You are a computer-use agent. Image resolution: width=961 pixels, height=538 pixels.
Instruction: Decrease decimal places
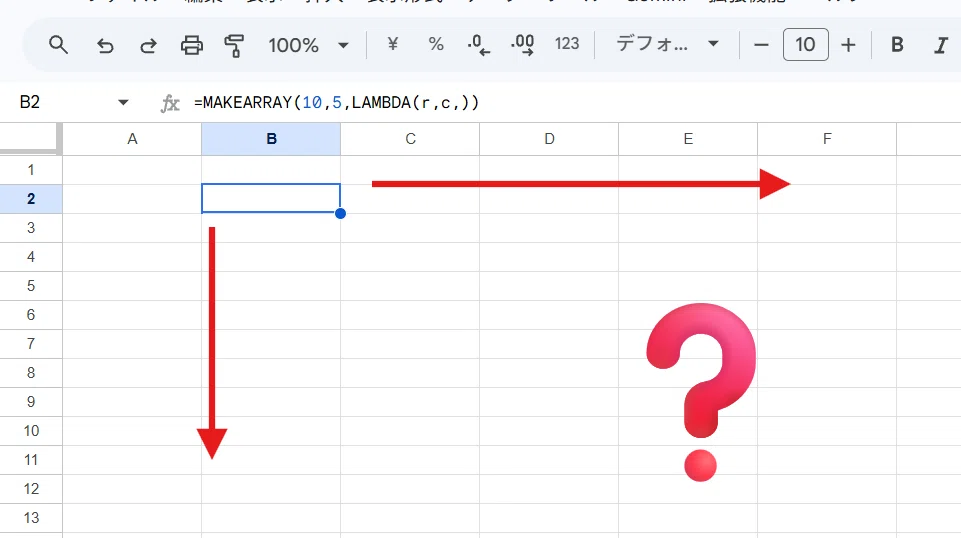click(x=478, y=45)
